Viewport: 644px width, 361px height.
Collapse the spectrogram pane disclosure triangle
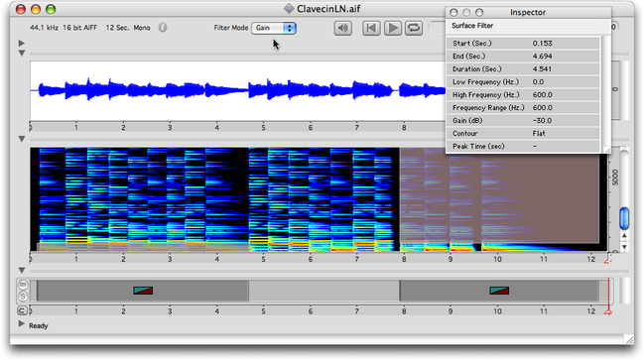point(22,139)
